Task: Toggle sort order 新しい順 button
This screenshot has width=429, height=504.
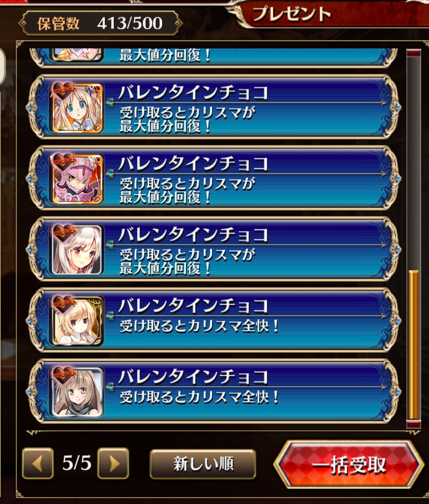Action: (x=203, y=464)
